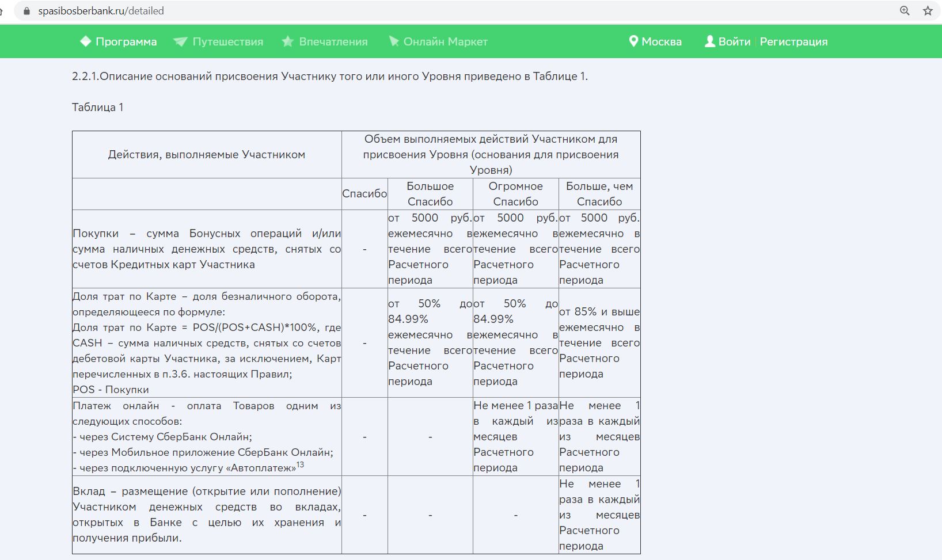The height and width of the screenshot is (560, 942).
Task: Go to the Путешествия section
Action: point(227,42)
